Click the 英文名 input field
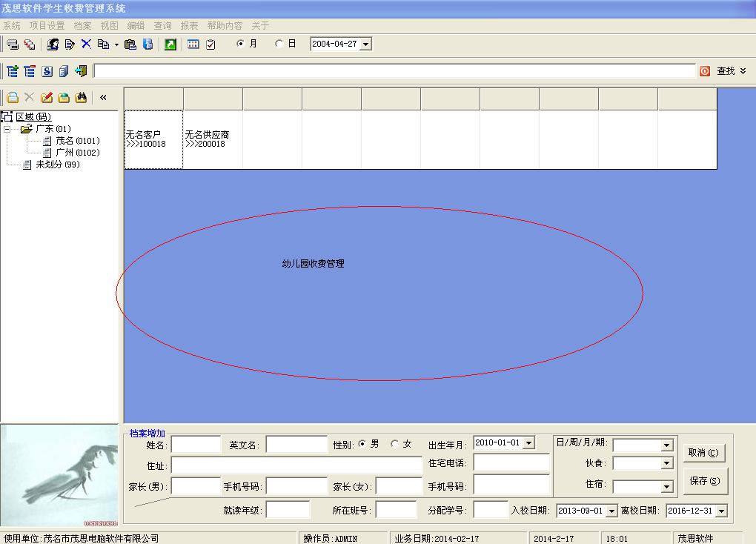This screenshot has width=756, height=544. [x=296, y=445]
